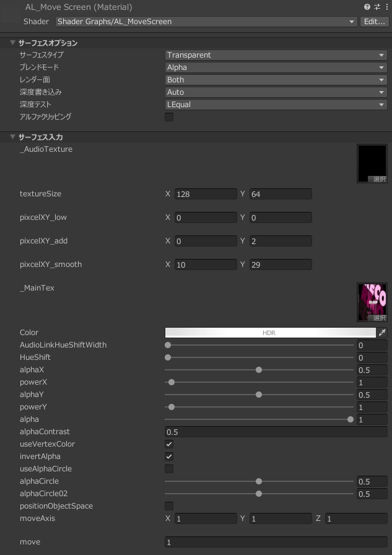Click the pixcelXY_smooth X field
Image resolution: width=392 pixels, height=555 pixels.
[x=206, y=264]
